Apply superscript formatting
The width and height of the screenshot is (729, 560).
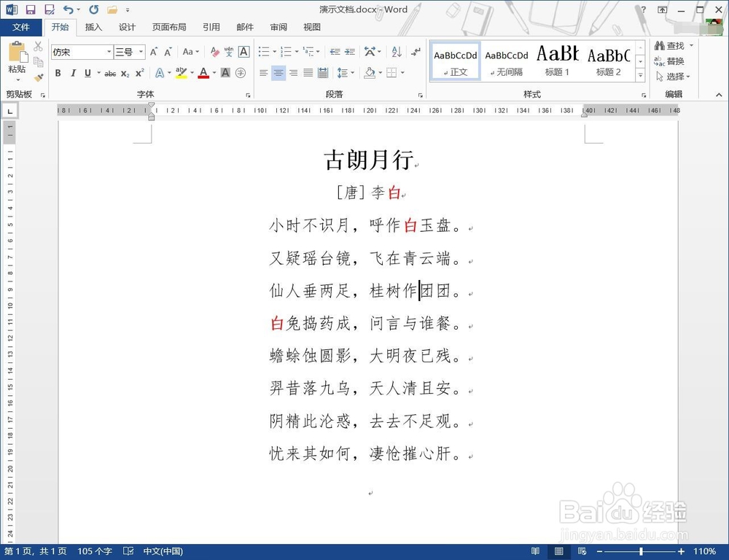[x=140, y=73]
